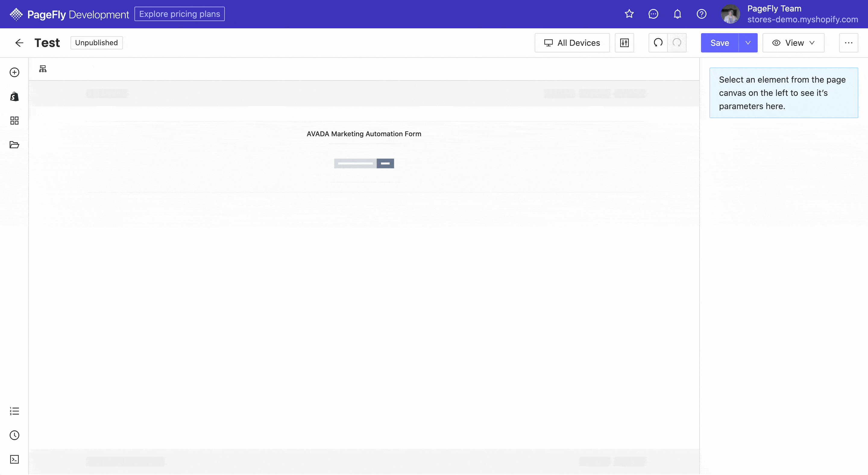The height and width of the screenshot is (475, 868).
Task: Click the select element info message
Action: 784,93
